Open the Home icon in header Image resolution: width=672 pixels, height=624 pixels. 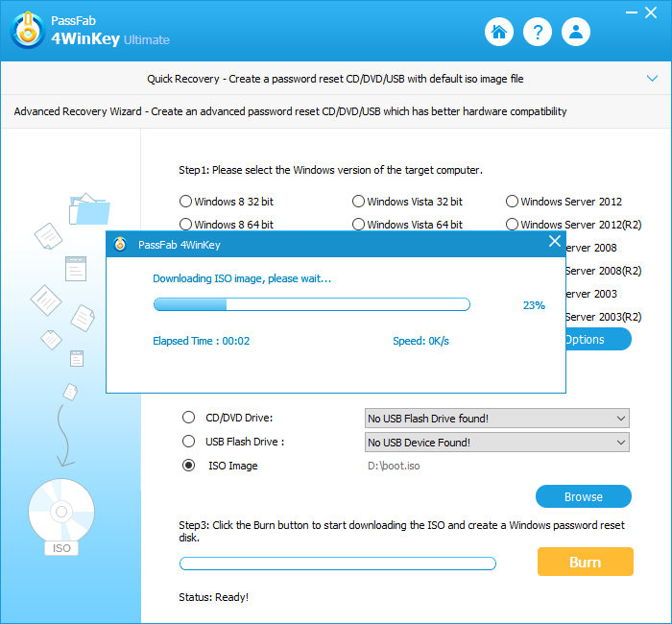499,32
